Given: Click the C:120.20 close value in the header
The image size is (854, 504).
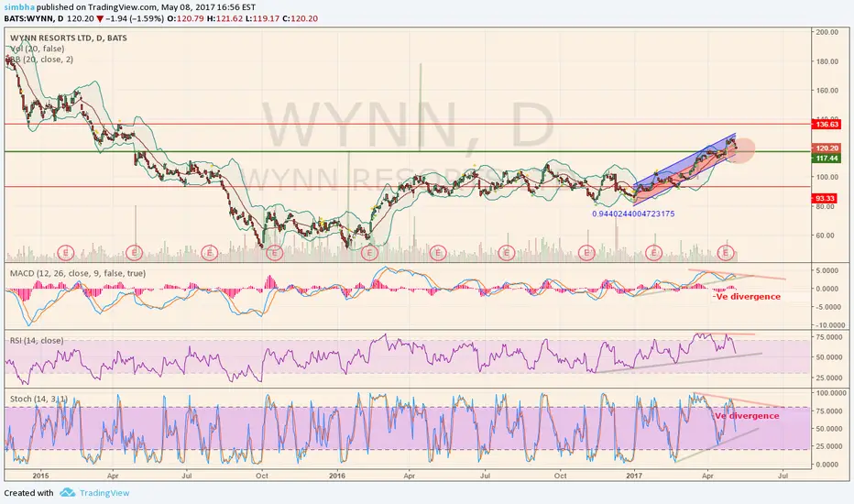Looking at the screenshot, I should 301,18.
